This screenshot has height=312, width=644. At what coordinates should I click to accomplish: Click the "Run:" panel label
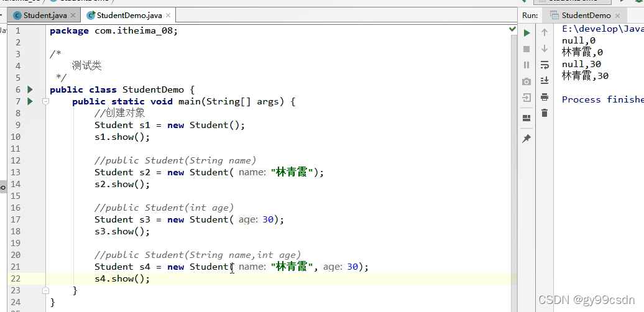point(530,16)
